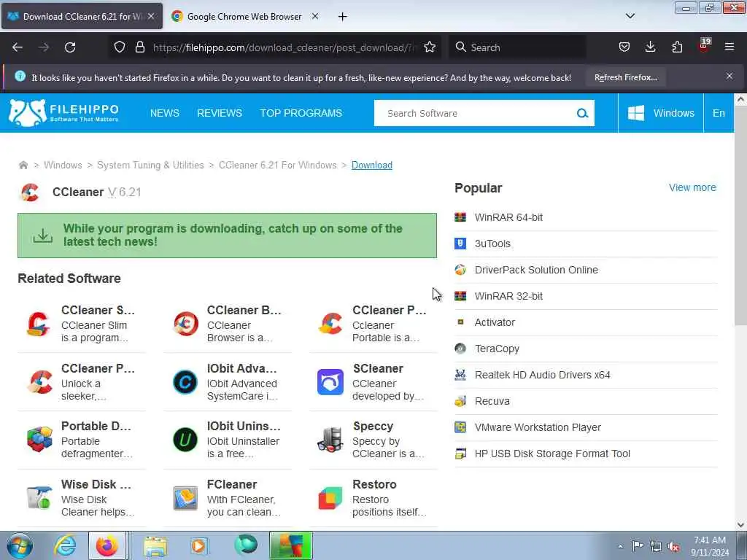Viewport: 747px width, 560px height.
Task: Click the IObit Advanced SystemCare icon
Action: click(x=185, y=382)
